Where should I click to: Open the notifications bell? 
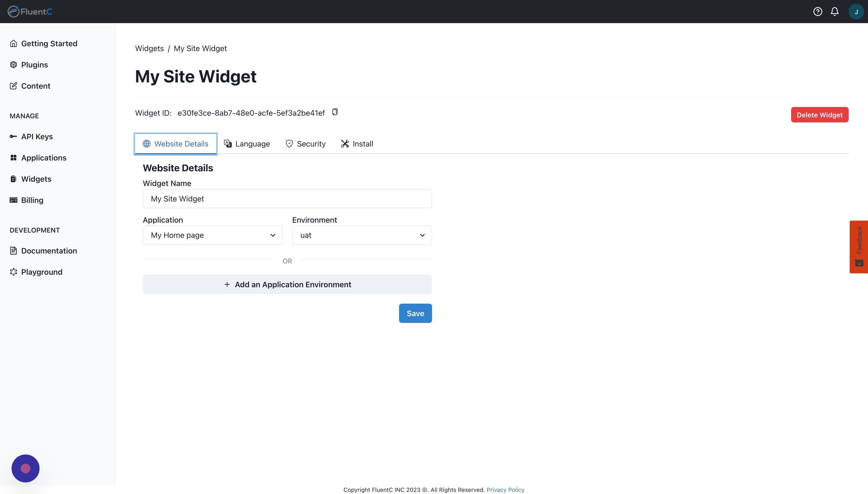[x=834, y=12]
